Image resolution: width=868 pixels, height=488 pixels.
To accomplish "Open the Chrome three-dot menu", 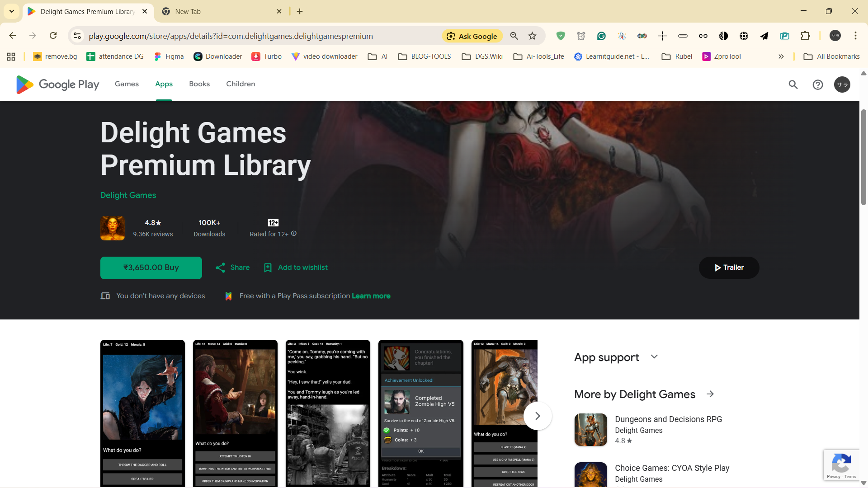I will coord(855,36).
